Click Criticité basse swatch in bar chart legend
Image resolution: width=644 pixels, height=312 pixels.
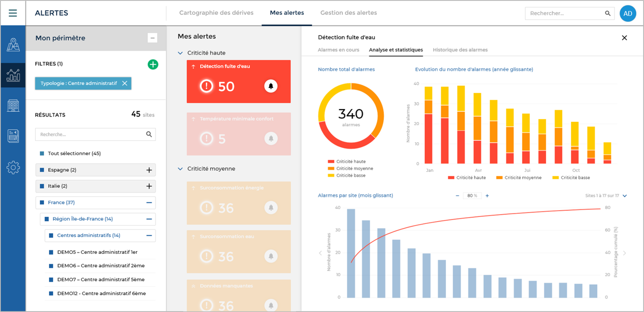tap(555, 178)
